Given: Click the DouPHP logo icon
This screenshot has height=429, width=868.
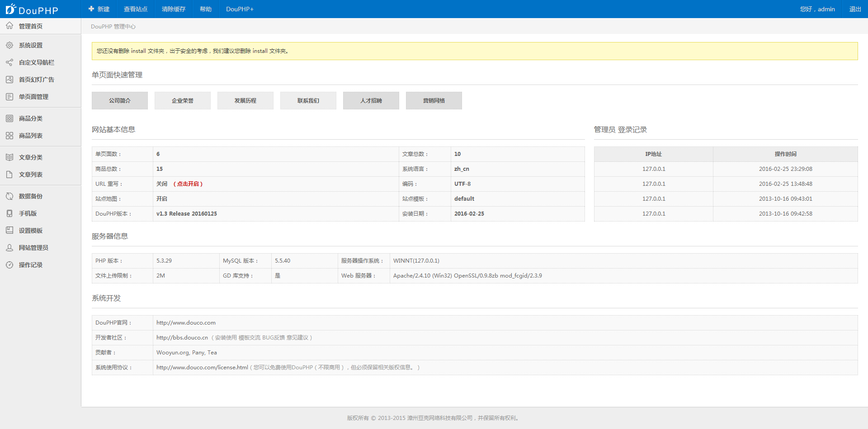Looking at the screenshot, I should point(11,9).
